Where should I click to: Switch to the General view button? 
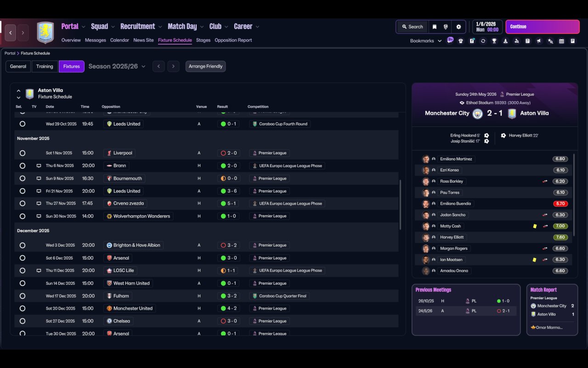[x=18, y=66]
